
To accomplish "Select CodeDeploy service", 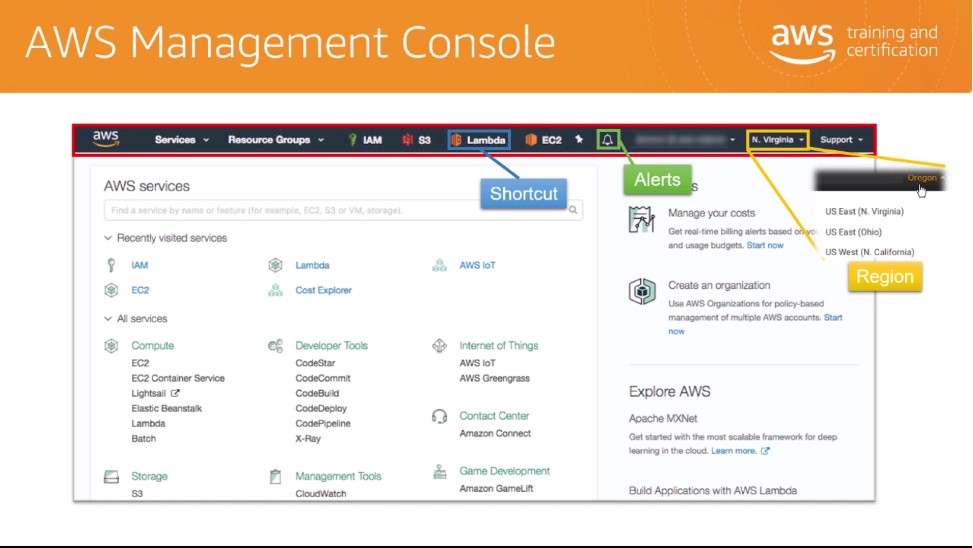I will point(321,408).
